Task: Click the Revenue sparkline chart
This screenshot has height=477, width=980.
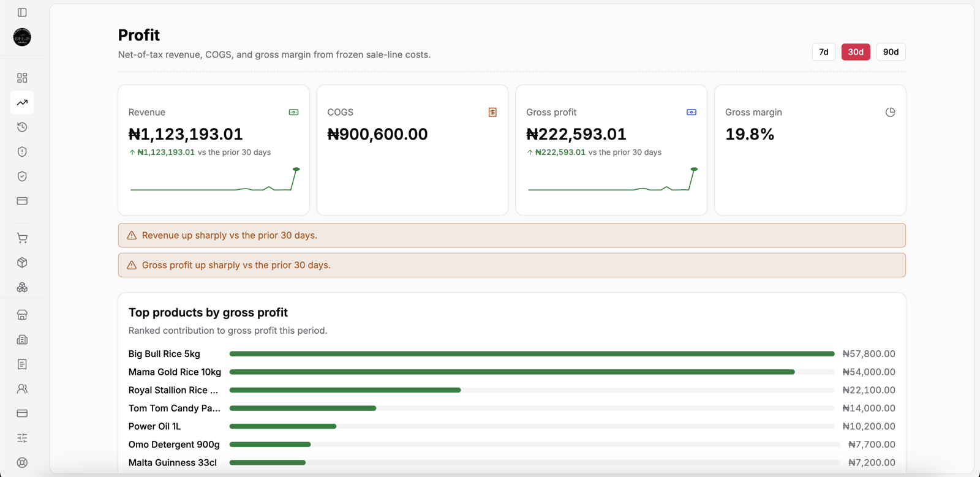Action: click(215, 179)
